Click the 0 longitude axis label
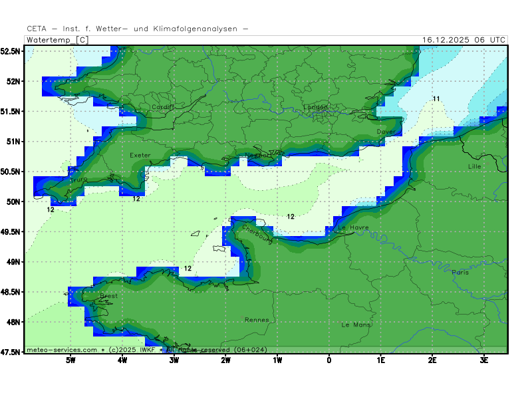 coord(329,360)
